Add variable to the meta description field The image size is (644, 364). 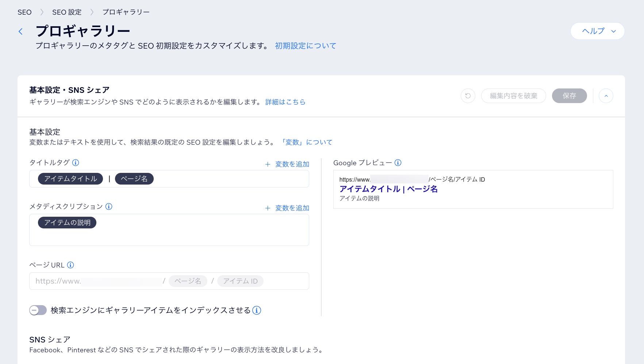click(x=287, y=208)
